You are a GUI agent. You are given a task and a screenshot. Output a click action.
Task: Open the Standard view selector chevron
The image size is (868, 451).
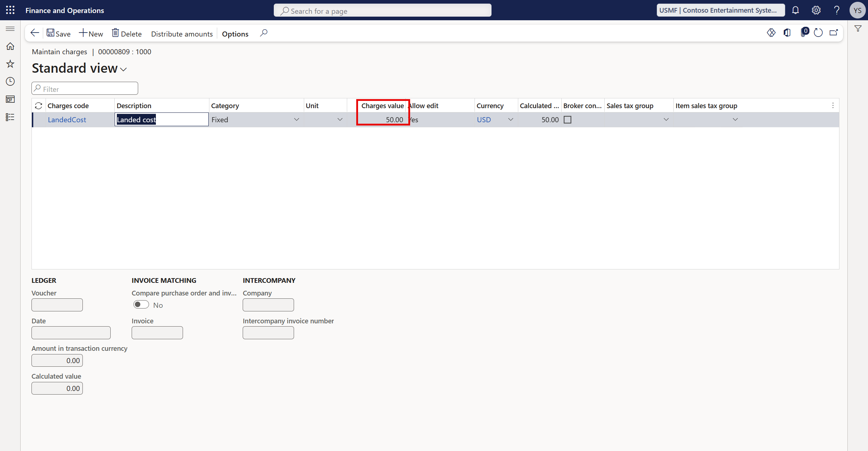[124, 69]
